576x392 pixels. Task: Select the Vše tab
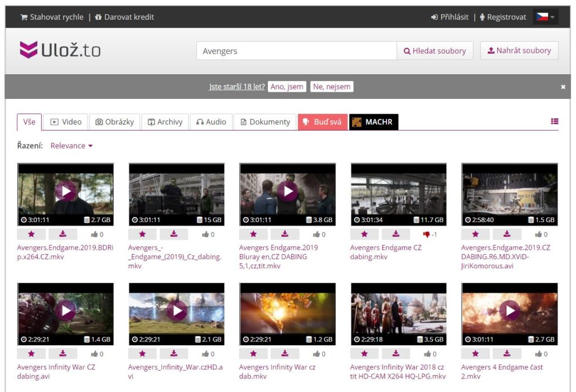(x=29, y=122)
